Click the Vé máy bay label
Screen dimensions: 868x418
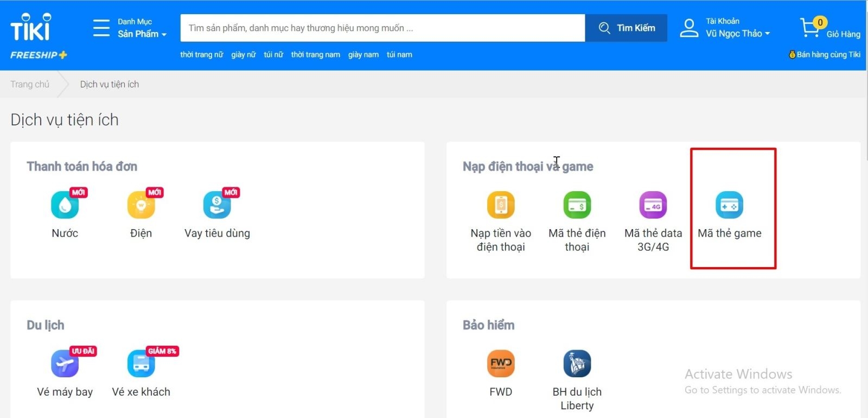pyautogui.click(x=65, y=392)
